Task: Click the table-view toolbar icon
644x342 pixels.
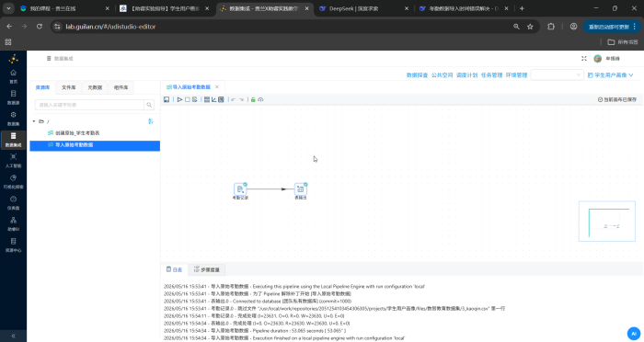Action: [221, 99]
